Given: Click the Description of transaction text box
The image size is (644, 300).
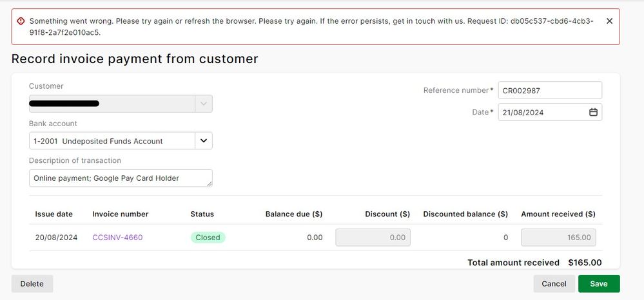Looking at the screenshot, I should (120, 178).
